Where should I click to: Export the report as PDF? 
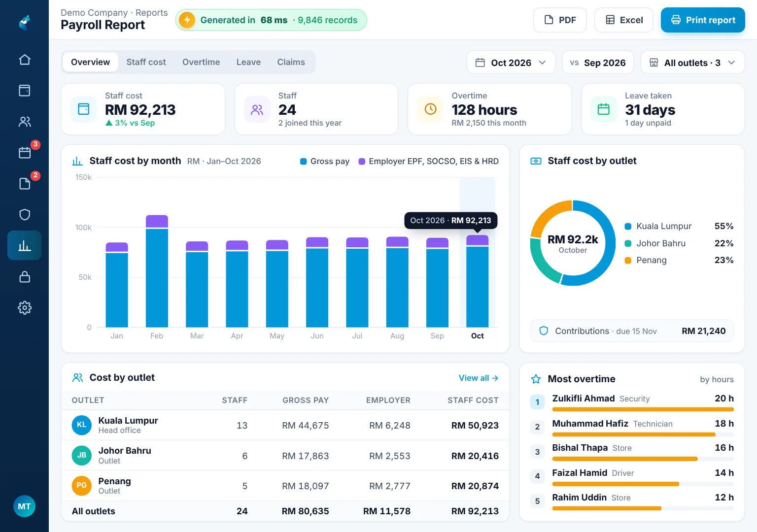point(560,20)
